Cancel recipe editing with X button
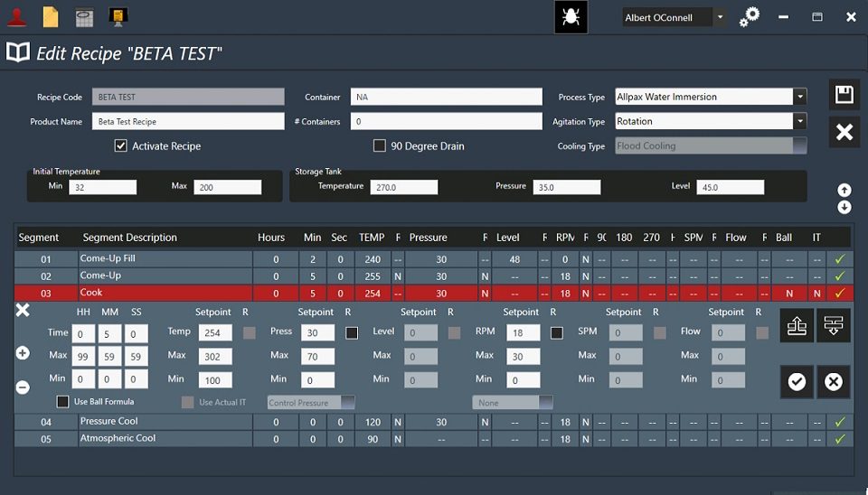The image size is (868, 495). pyautogui.click(x=844, y=132)
